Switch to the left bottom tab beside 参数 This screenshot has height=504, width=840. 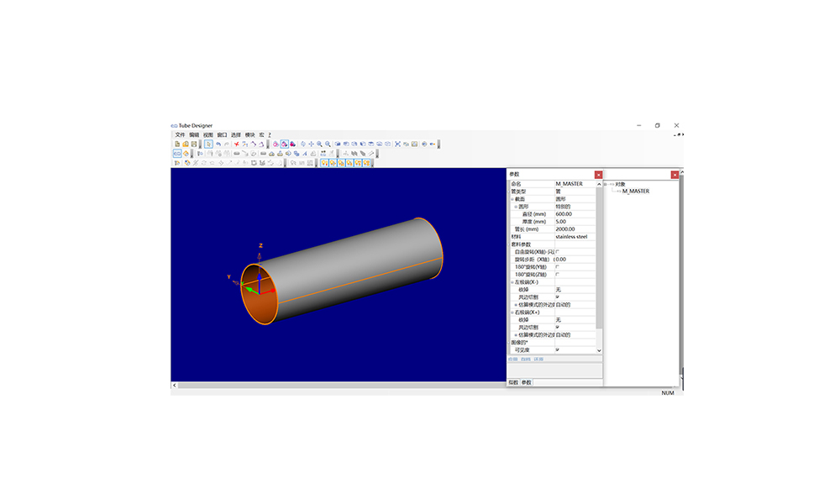click(x=513, y=382)
